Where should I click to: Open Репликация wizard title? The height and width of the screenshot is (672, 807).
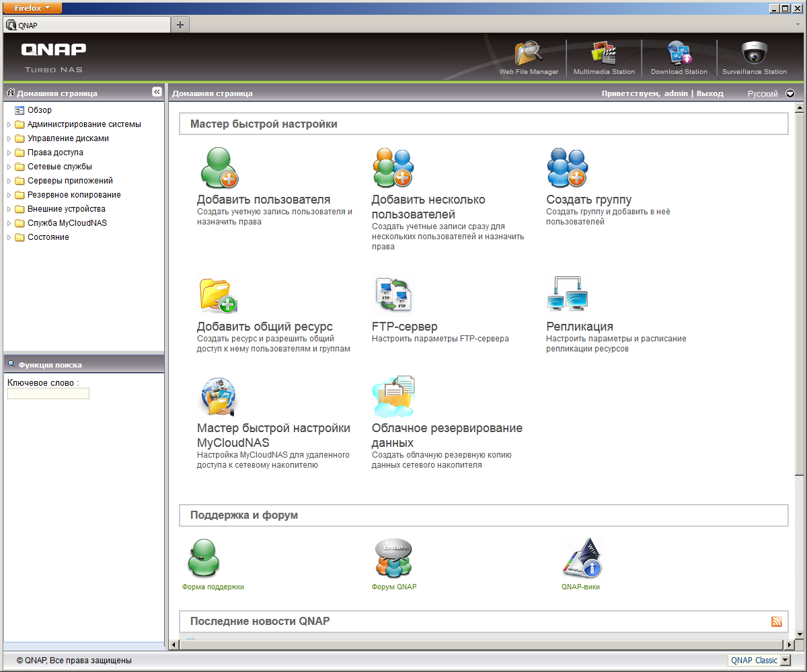(x=580, y=327)
